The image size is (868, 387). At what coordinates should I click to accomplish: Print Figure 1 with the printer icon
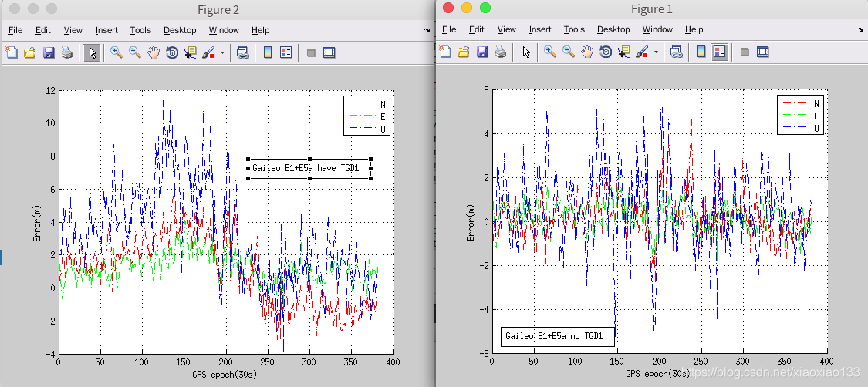(501, 52)
